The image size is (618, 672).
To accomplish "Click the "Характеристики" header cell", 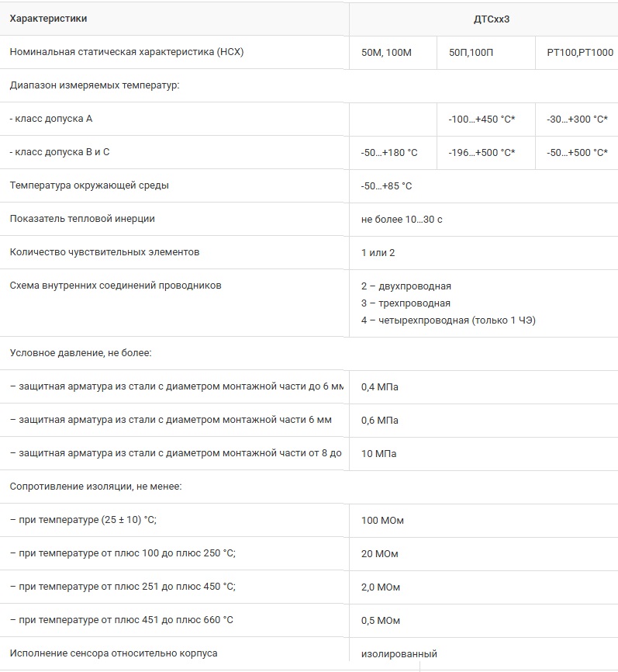I will point(48,19).
